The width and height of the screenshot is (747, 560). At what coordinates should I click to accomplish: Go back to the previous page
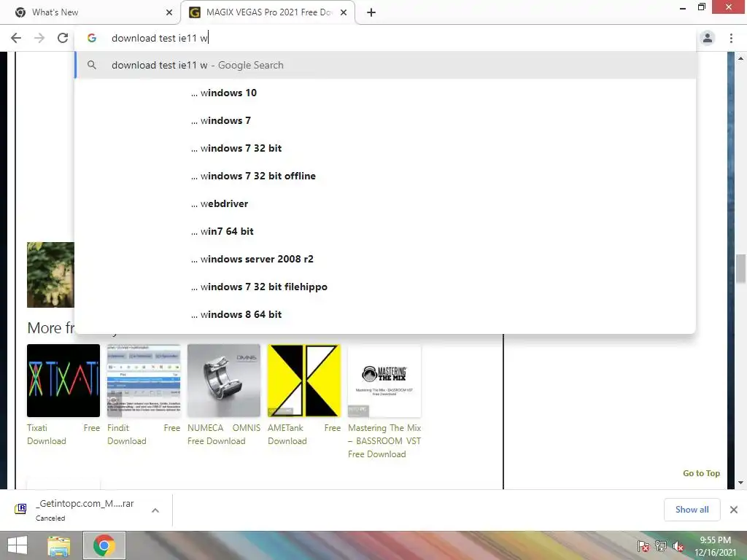pos(16,38)
